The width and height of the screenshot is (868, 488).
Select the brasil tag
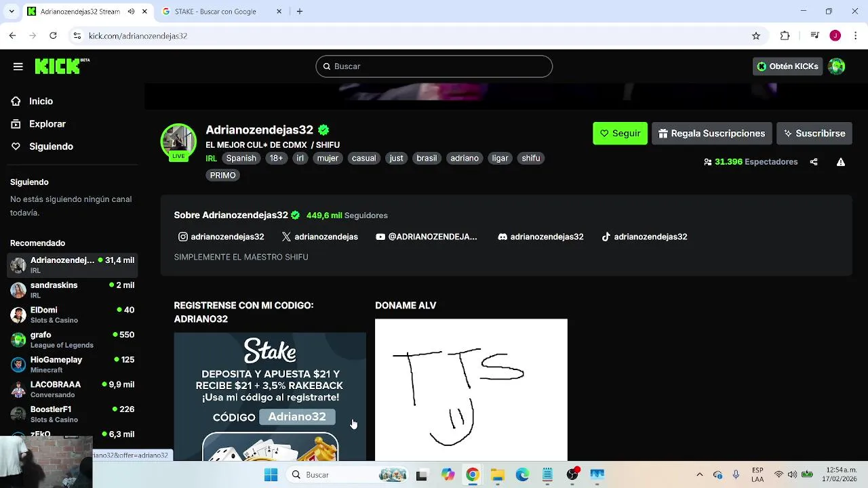pyautogui.click(x=427, y=158)
